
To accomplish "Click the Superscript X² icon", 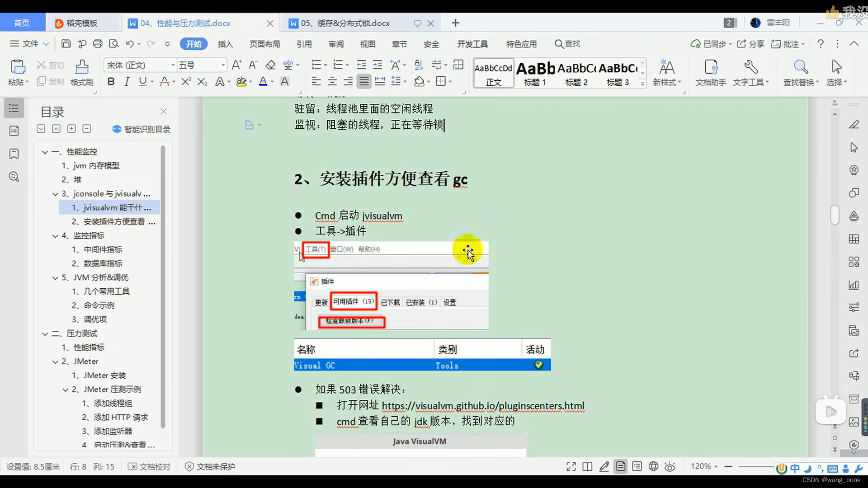I will tap(186, 82).
